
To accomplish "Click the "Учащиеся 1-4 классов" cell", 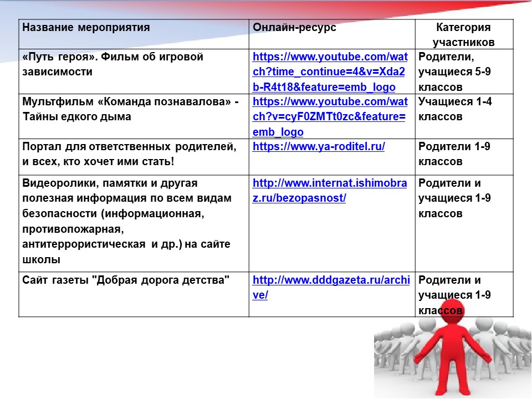I will [464, 116].
